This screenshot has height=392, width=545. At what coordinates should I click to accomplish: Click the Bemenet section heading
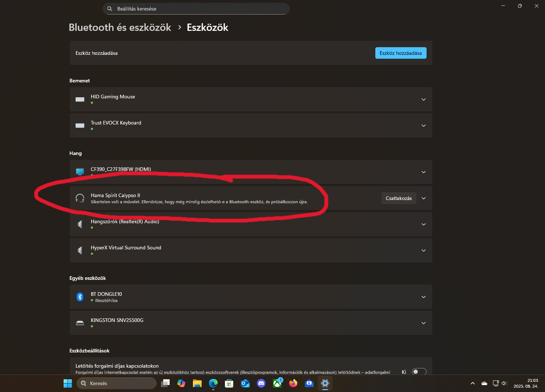80,81
